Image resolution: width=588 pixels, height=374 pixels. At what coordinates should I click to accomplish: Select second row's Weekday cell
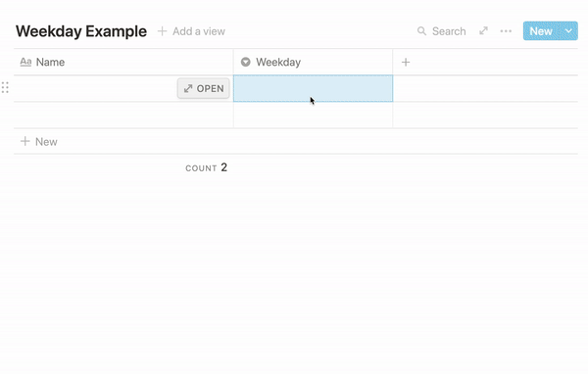coord(314,116)
